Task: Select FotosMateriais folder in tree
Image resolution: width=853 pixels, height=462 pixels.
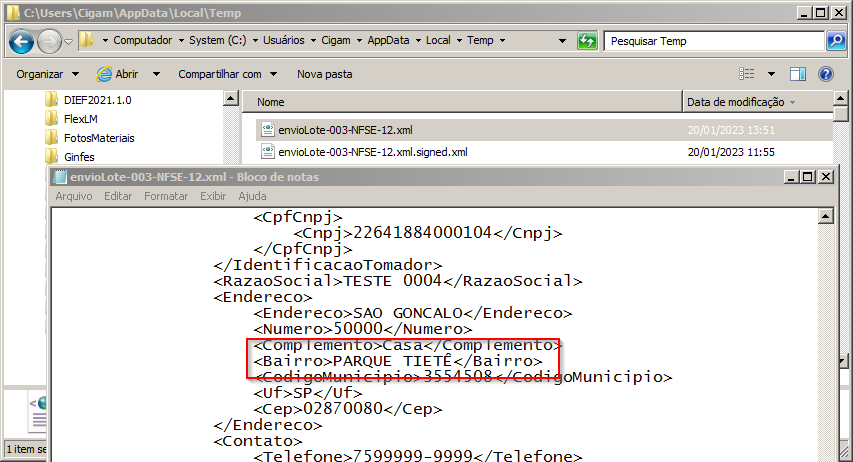Action: (x=99, y=138)
